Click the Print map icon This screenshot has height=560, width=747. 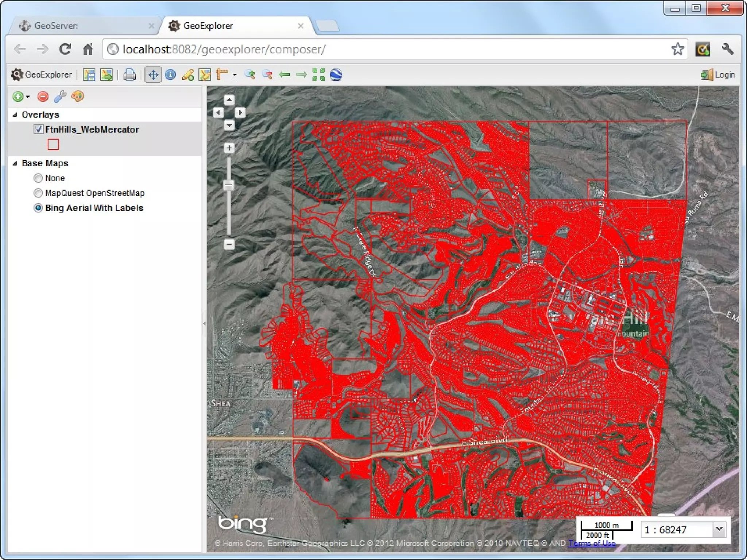click(x=129, y=75)
